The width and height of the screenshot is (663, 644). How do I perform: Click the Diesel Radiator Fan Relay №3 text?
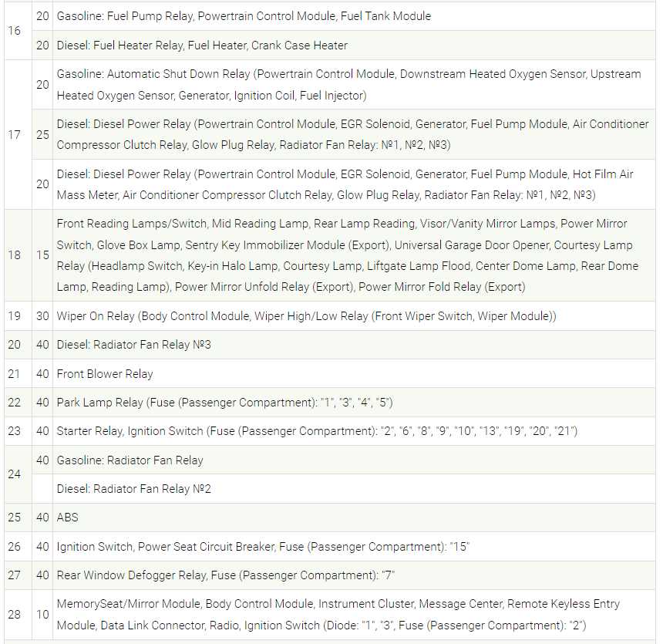pos(133,345)
